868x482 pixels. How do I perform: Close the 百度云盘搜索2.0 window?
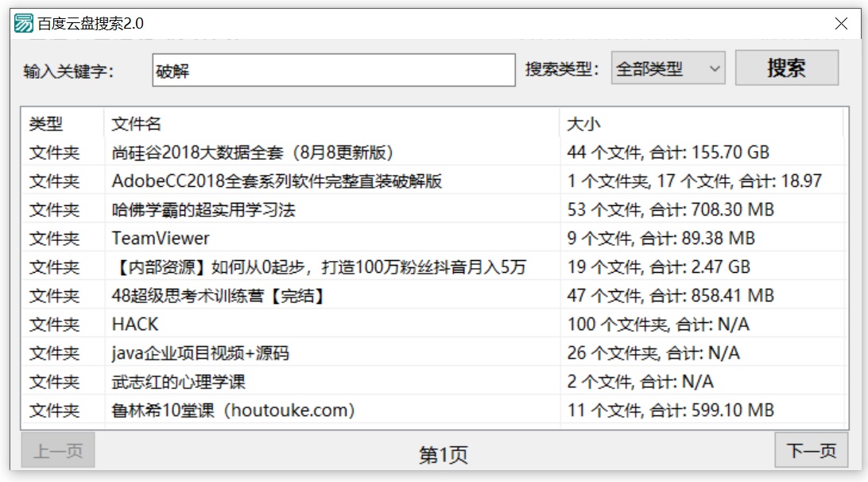(x=841, y=23)
